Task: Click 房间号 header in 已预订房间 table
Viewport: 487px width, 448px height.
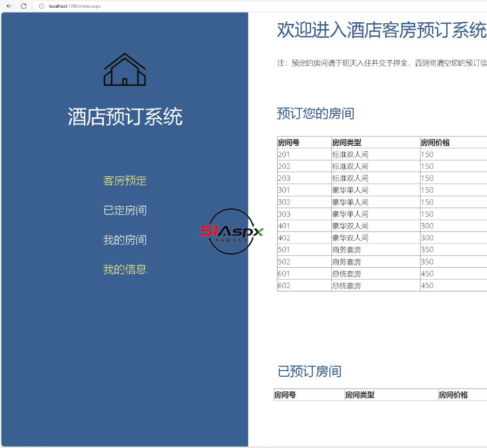Action: [x=285, y=395]
